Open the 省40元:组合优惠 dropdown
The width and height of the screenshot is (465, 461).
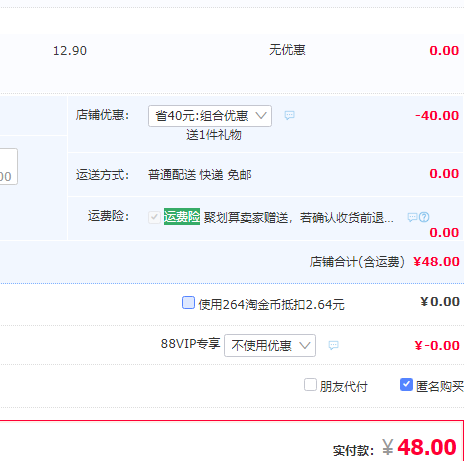coord(210,116)
